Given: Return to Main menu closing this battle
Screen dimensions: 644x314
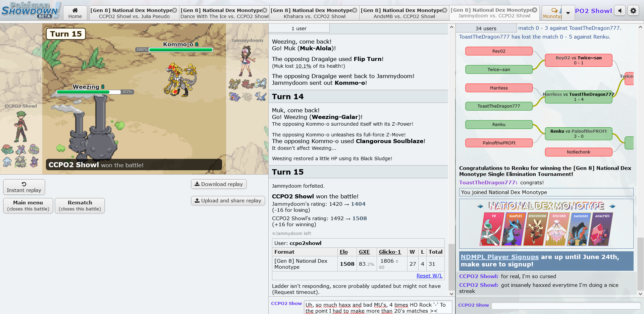Looking at the screenshot, I should [28, 205].
